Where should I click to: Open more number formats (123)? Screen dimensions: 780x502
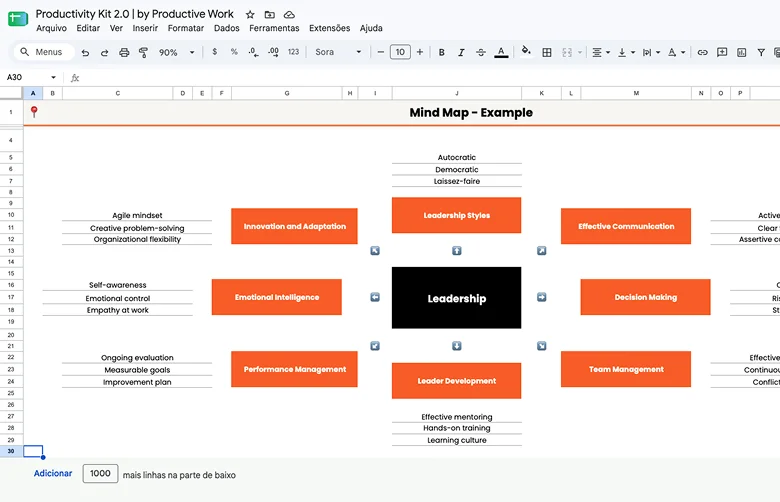pos(293,52)
